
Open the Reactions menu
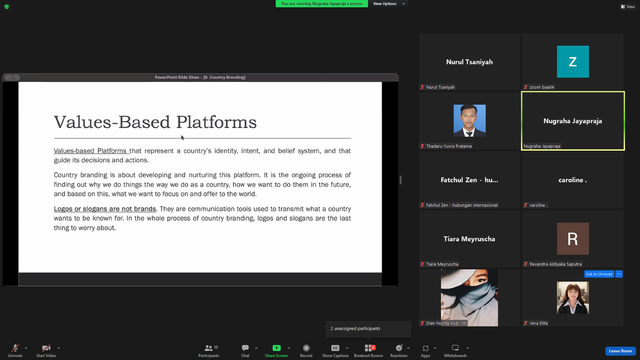coord(399,350)
